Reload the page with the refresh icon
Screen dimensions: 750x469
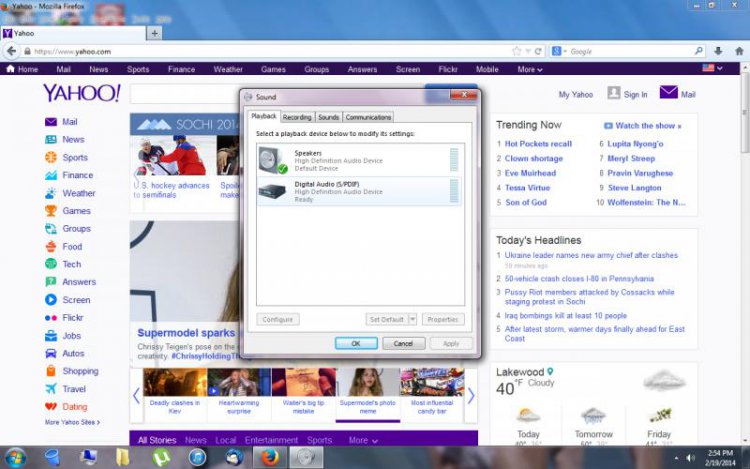point(538,51)
